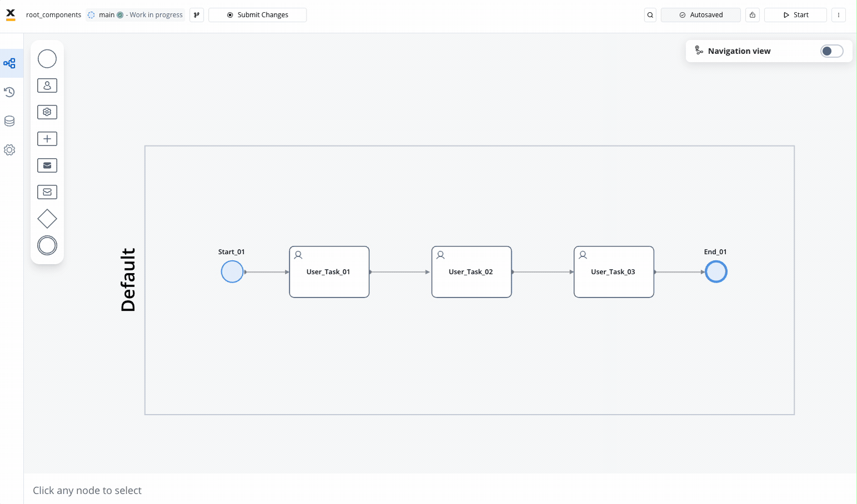Open the three-dot more options menu

click(839, 15)
